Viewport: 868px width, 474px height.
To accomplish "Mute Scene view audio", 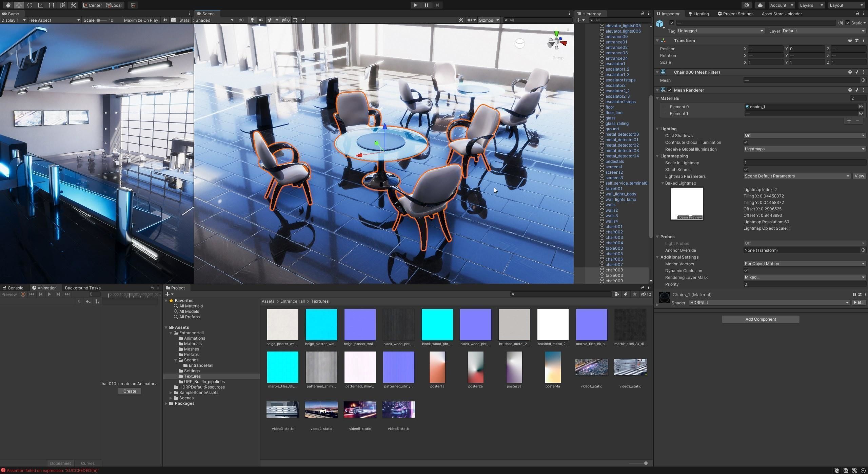I will [x=261, y=20].
